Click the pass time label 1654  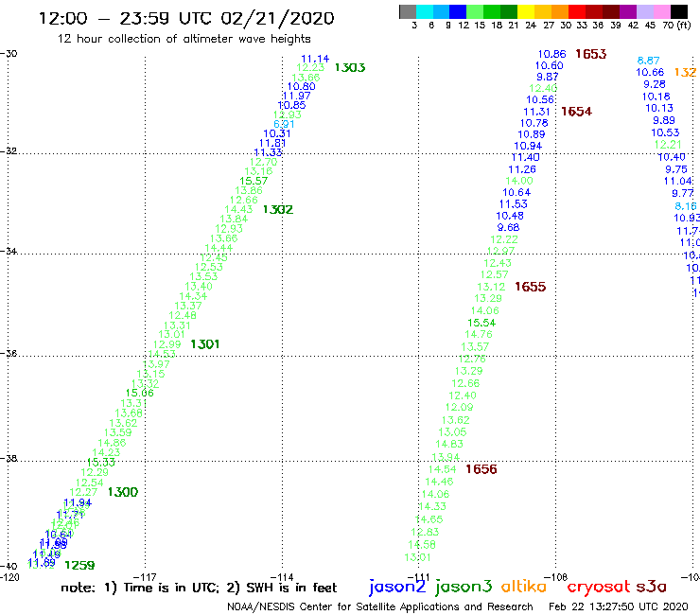click(576, 112)
